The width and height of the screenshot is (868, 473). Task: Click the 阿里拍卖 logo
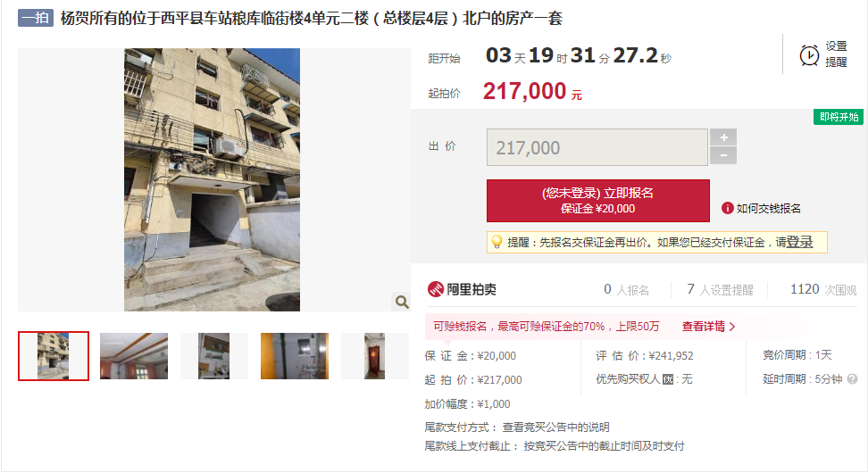click(x=462, y=289)
